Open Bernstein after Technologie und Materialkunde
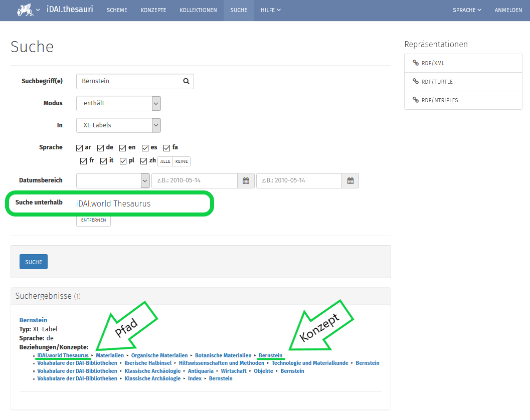 (x=368, y=363)
